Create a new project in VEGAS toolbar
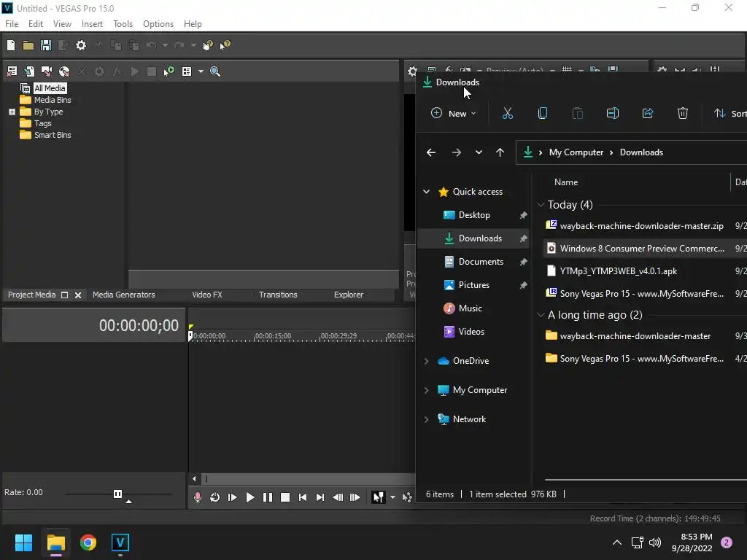Screen dimensions: 747x560 click(x=11, y=45)
